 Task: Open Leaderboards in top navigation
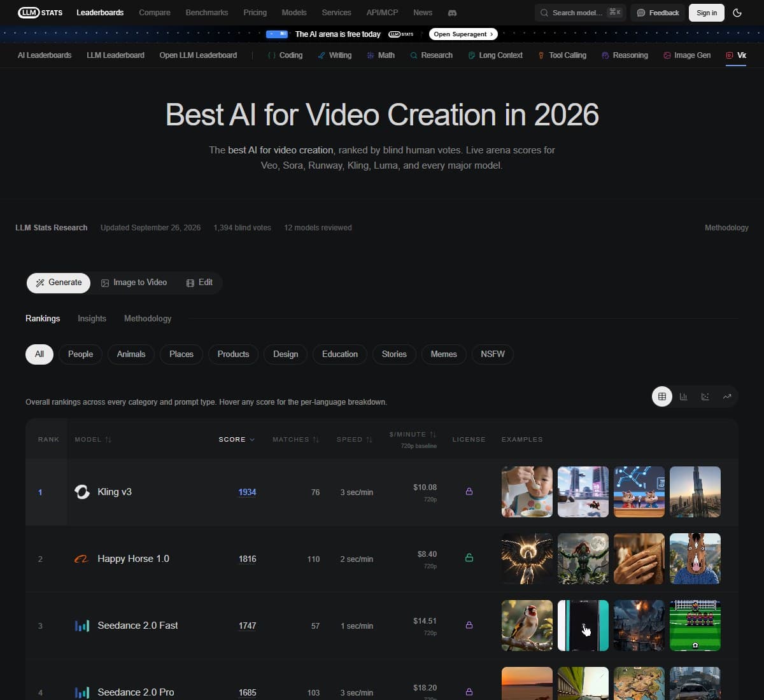(100, 13)
